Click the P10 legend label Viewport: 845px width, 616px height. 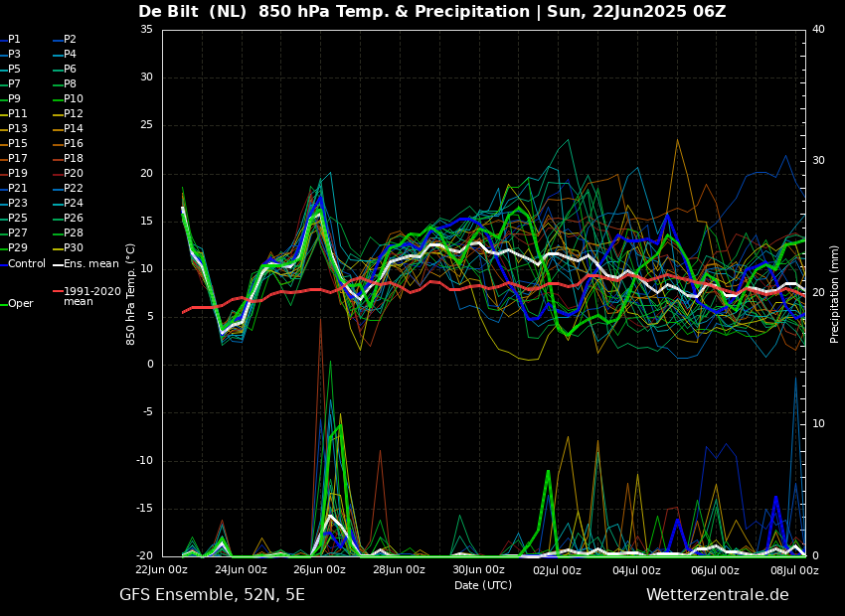pos(68,98)
